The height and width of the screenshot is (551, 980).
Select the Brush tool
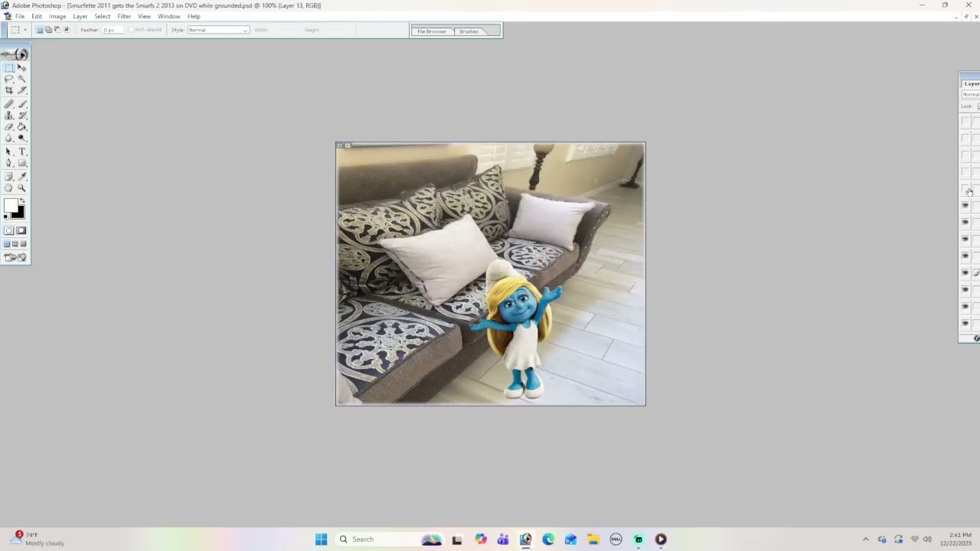point(22,104)
